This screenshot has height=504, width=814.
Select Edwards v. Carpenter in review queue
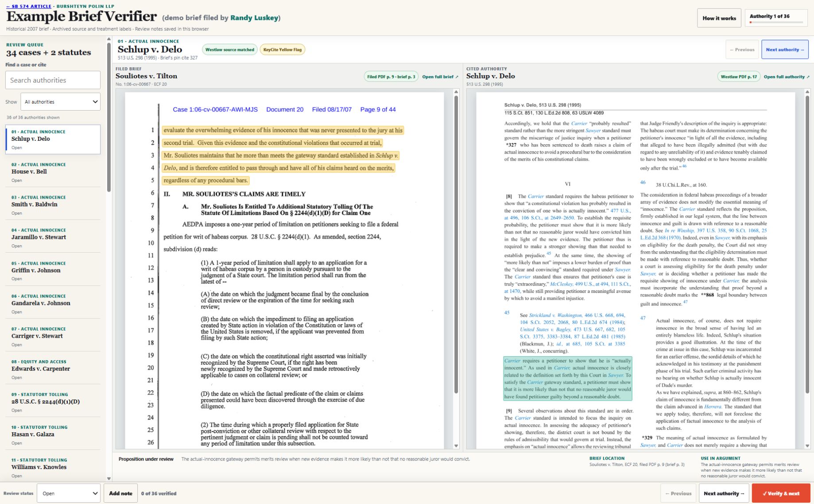tap(53, 369)
